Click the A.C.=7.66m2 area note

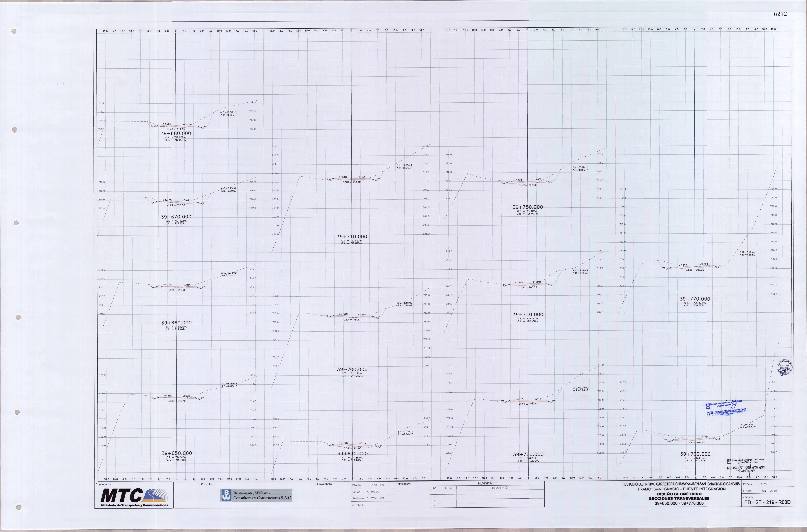click(x=748, y=252)
